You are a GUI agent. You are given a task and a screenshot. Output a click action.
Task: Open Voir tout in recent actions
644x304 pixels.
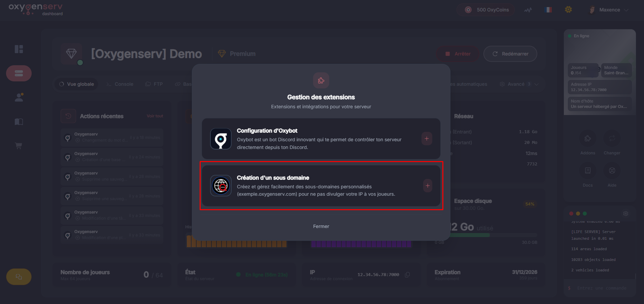(155, 116)
